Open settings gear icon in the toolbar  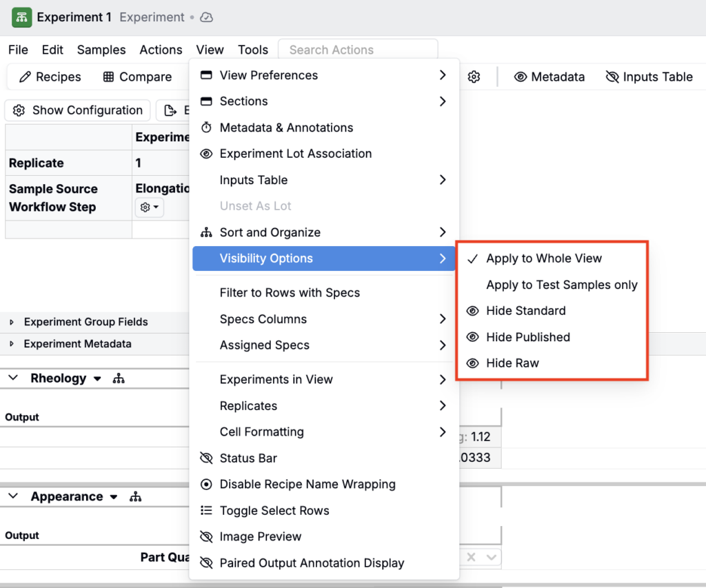click(x=474, y=77)
